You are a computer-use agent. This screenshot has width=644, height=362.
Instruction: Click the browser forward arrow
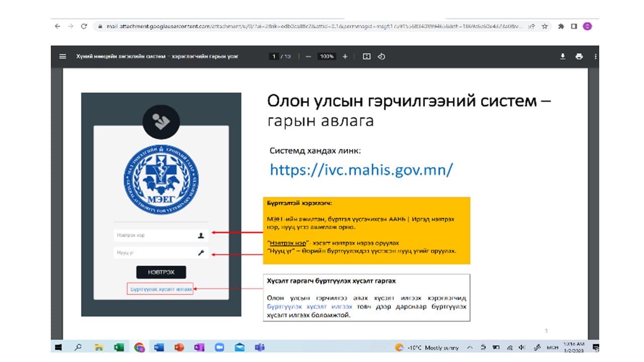pos(70,26)
